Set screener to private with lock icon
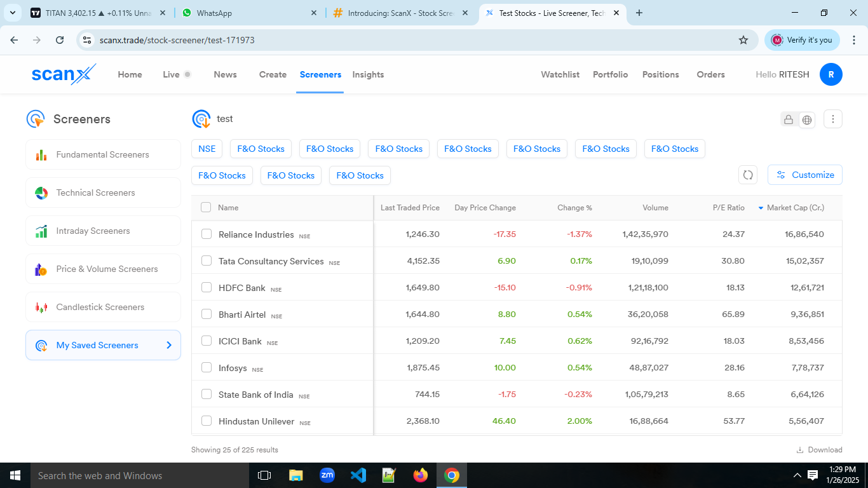868x488 pixels. [x=789, y=119]
